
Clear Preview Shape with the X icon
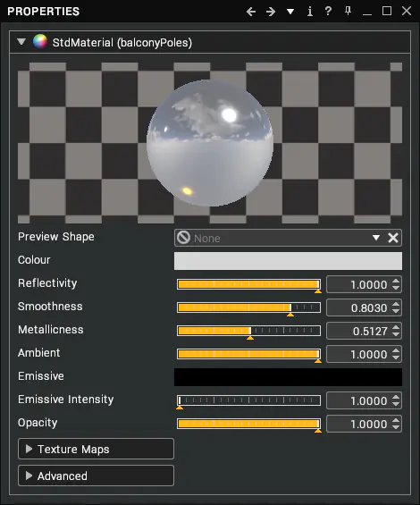point(393,238)
